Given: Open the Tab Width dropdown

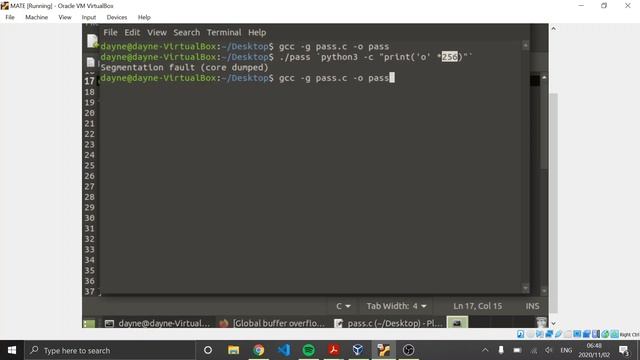Looking at the screenshot, I should (396, 306).
